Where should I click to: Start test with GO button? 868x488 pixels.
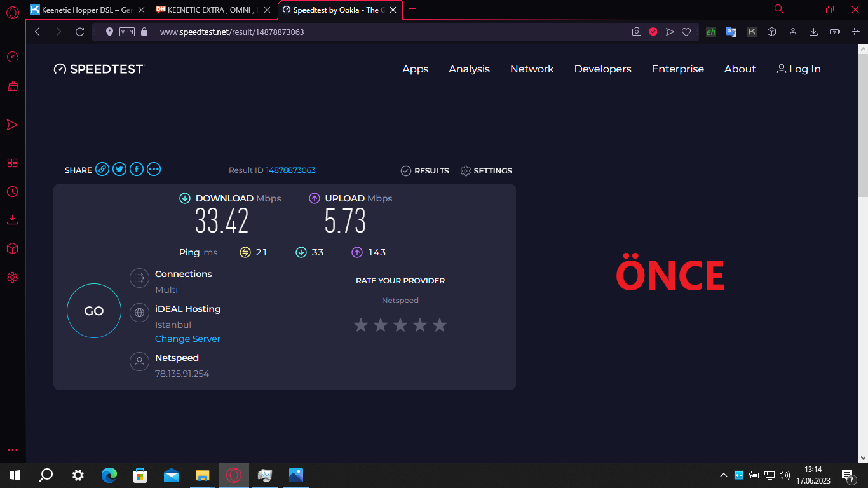pos(94,311)
